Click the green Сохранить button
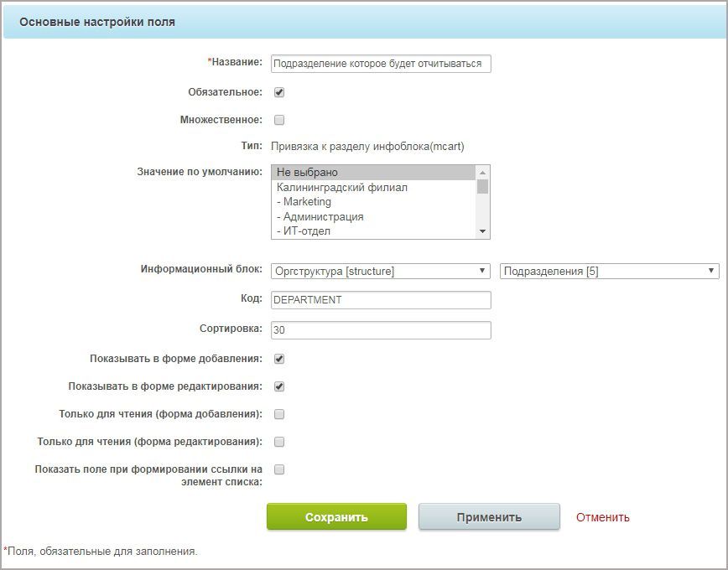The height and width of the screenshot is (570, 728). click(336, 516)
